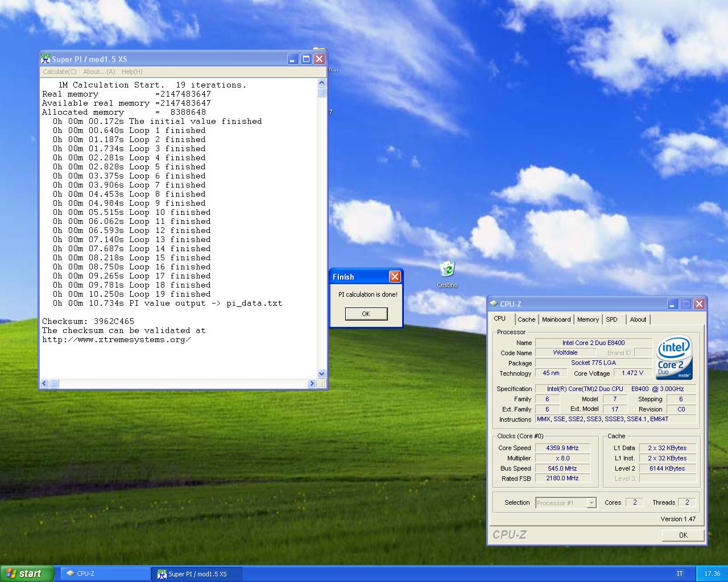Switch to the Memory tab in CPU-Z
The width and height of the screenshot is (728, 582).
588,319
